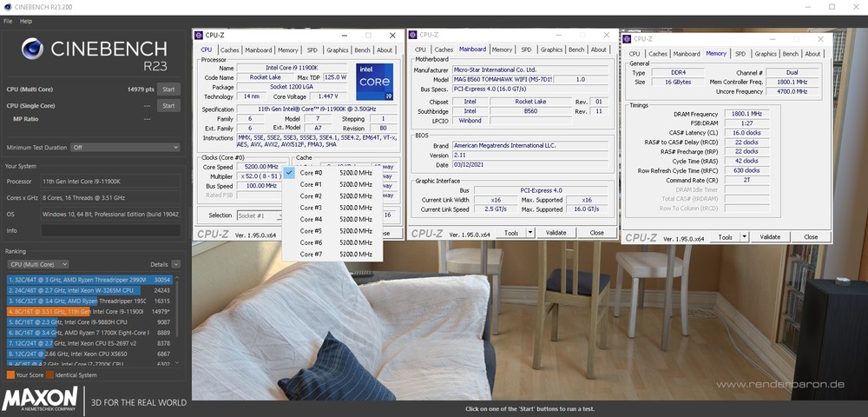Select Core #7 in the core menu

pyautogui.click(x=332, y=255)
